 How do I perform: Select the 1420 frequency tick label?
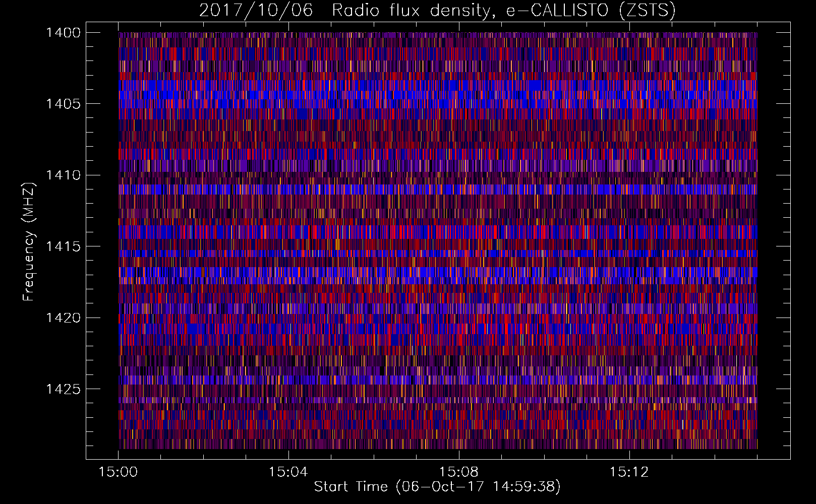[63, 318]
